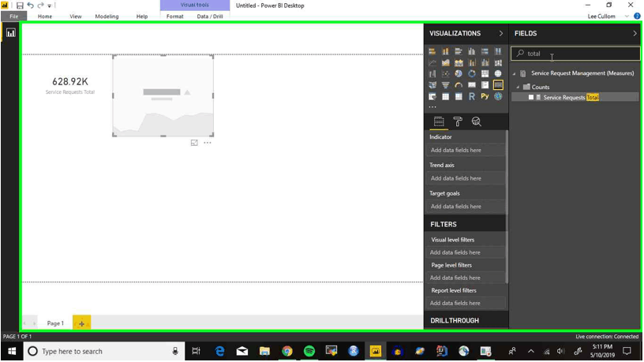Open the Format ribbon tab
644x362 pixels.
pos(175,17)
